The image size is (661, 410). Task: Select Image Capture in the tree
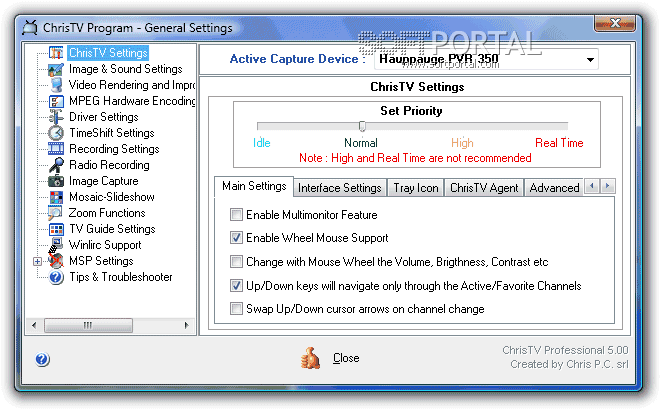click(x=104, y=181)
